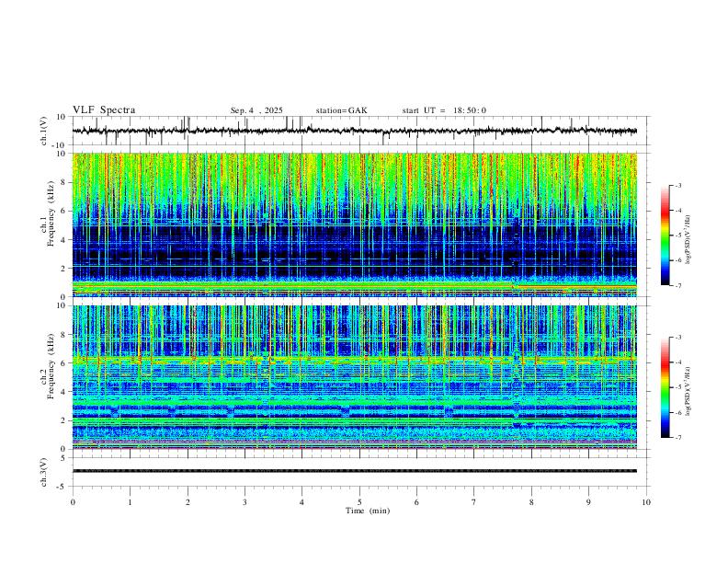Click the "-7" tick on ch.1 color bar

click(678, 285)
